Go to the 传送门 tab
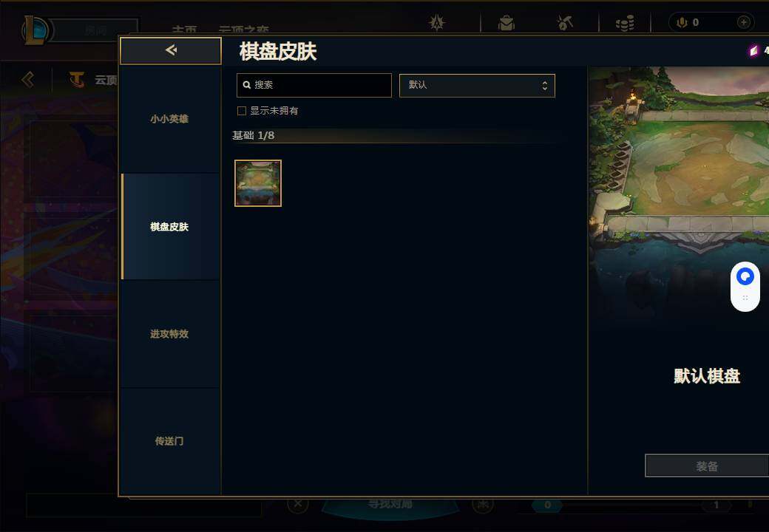769x532 pixels. coord(169,441)
